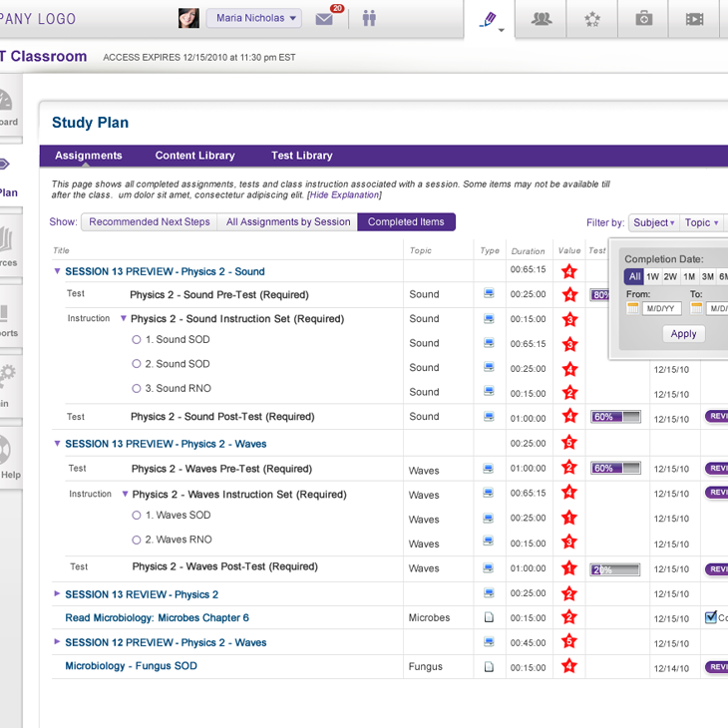Image resolution: width=728 pixels, height=728 pixels.
Task: Toggle checkbox in Read Microbiology row
Action: click(710, 617)
